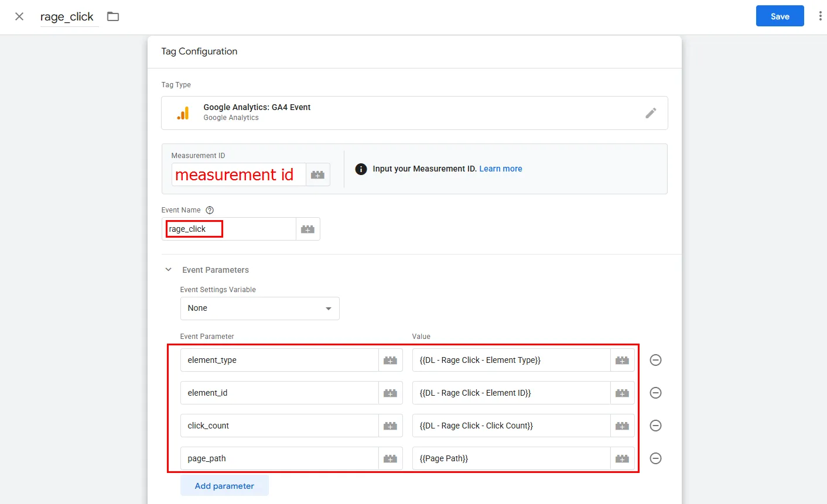Image resolution: width=827 pixels, height=504 pixels.
Task: Remove the element_id parameter row
Action: click(655, 393)
